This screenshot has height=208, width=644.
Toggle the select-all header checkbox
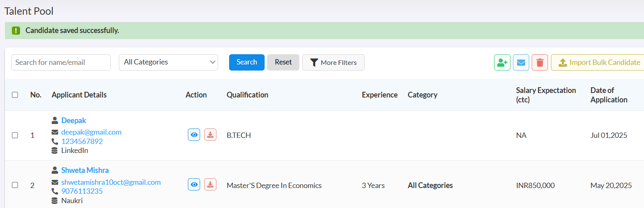(x=15, y=95)
